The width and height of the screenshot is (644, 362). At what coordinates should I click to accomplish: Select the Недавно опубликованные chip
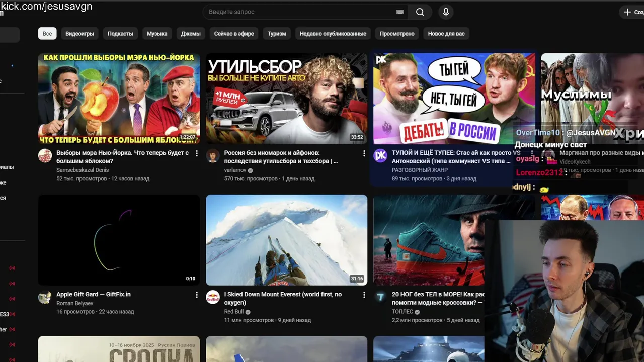point(333,34)
